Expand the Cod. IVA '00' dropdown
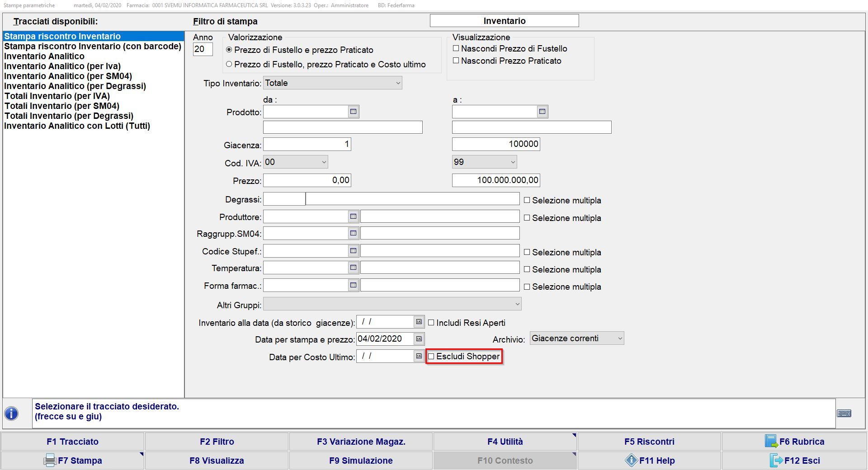Screen dimensions: 868x470 (x=324, y=162)
